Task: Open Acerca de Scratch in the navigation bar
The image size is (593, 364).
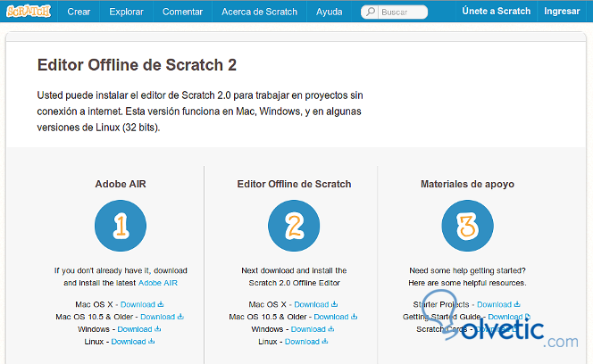Action: (259, 12)
